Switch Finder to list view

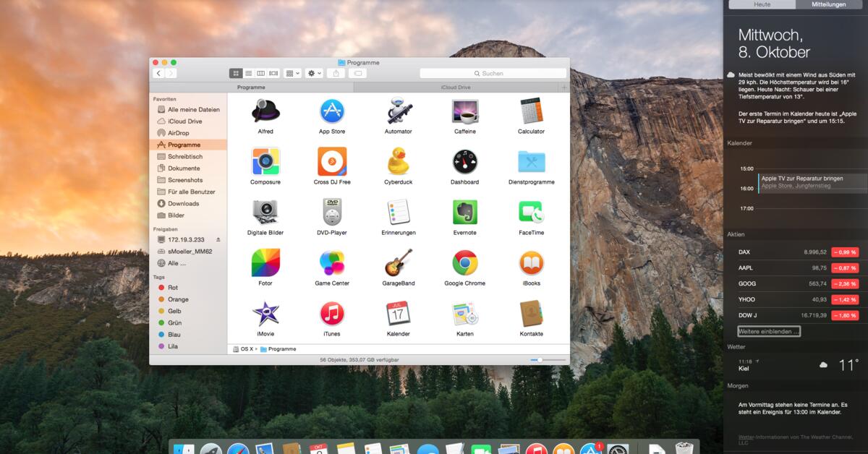248,73
